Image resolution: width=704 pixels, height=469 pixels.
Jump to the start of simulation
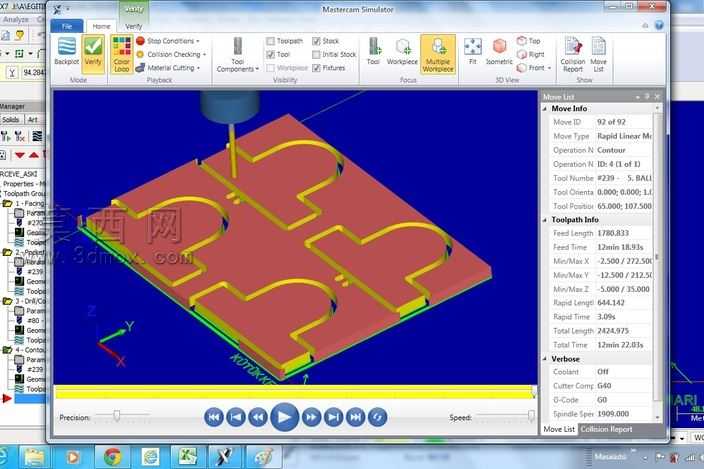[x=214, y=417]
